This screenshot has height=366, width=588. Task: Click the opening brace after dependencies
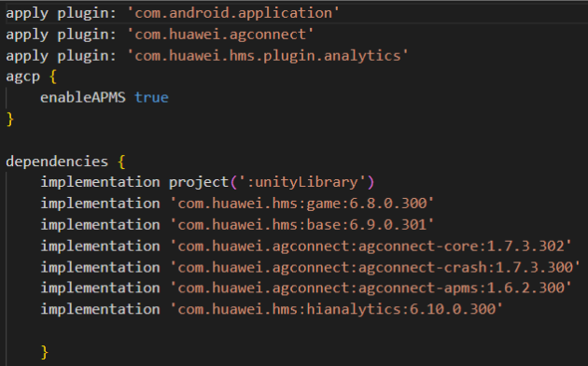tap(121, 162)
